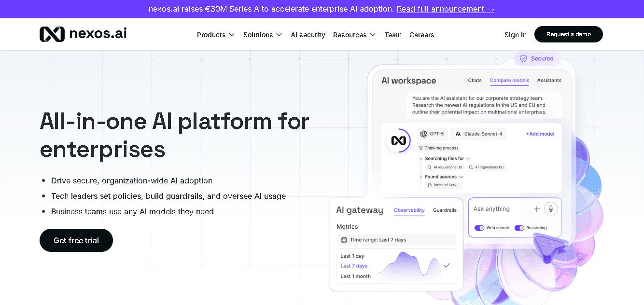Switch to the Compare models tab

pyautogui.click(x=509, y=81)
